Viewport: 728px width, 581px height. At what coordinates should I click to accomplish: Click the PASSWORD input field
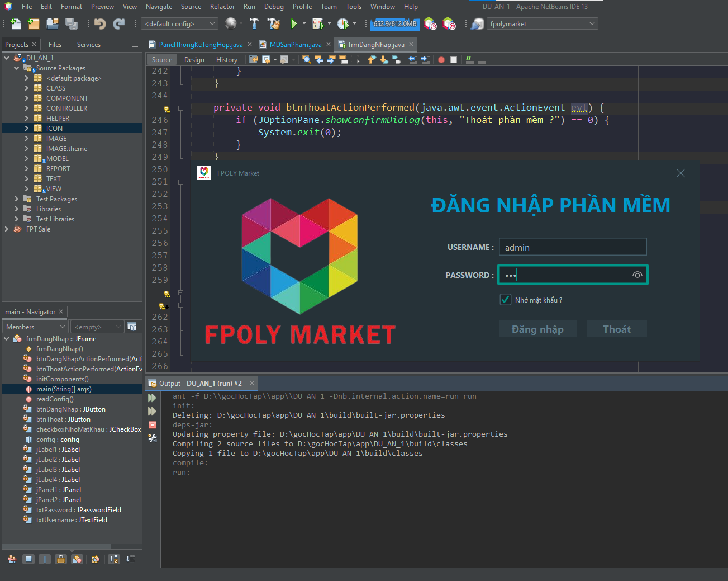573,275
